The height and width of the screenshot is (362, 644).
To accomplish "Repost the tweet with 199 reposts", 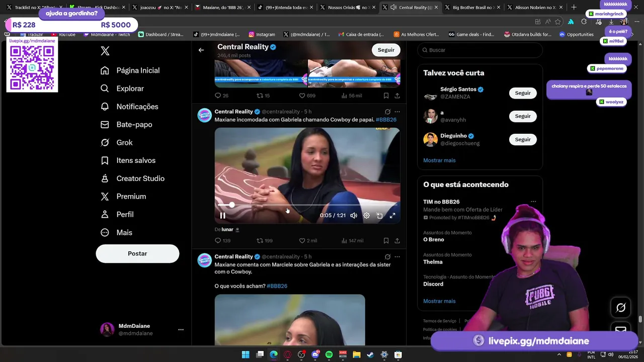I will (265, 241).
